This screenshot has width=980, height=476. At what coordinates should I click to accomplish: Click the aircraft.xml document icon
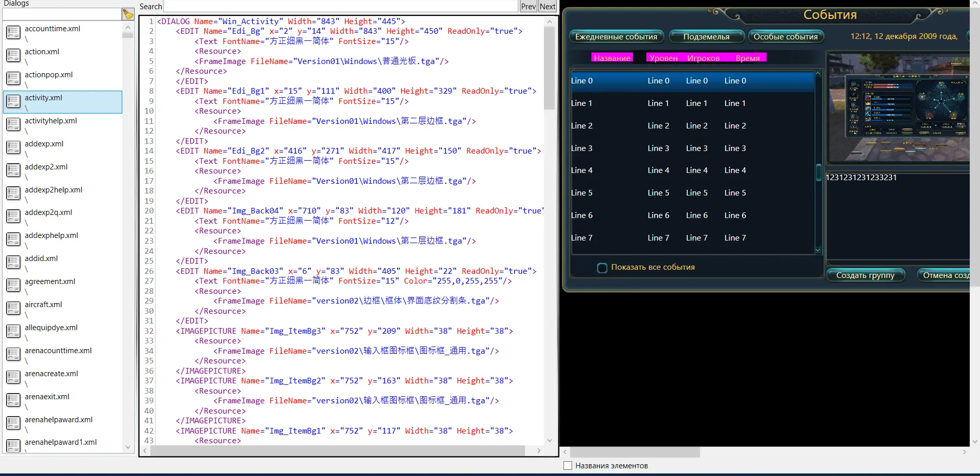[13, 308]
